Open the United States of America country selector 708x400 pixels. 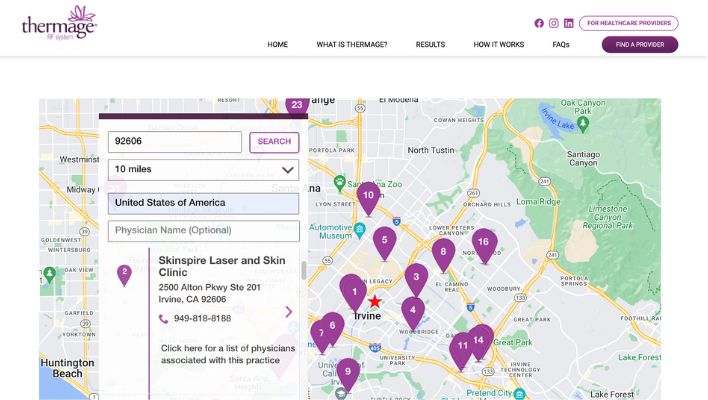pos(203,203)
